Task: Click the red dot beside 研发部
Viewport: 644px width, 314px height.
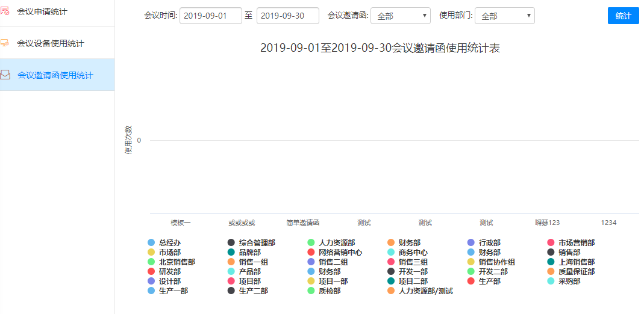Action: [151, 272]
